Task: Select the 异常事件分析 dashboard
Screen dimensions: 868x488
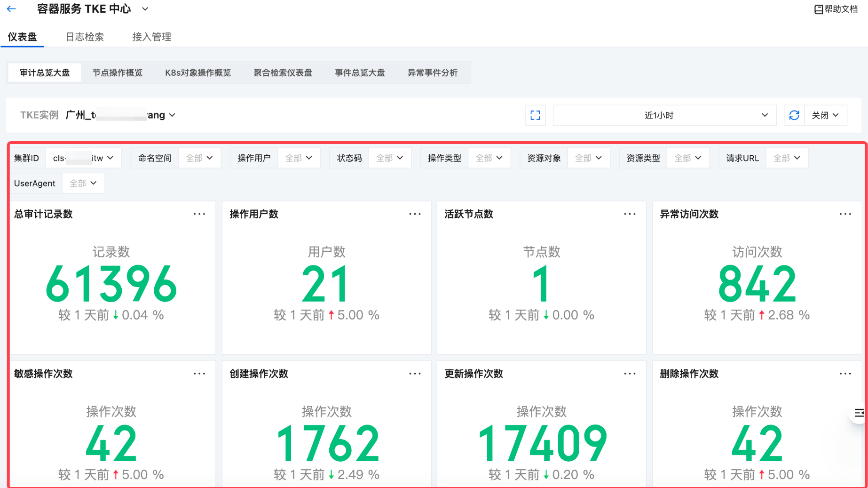Action: point(432,73)
